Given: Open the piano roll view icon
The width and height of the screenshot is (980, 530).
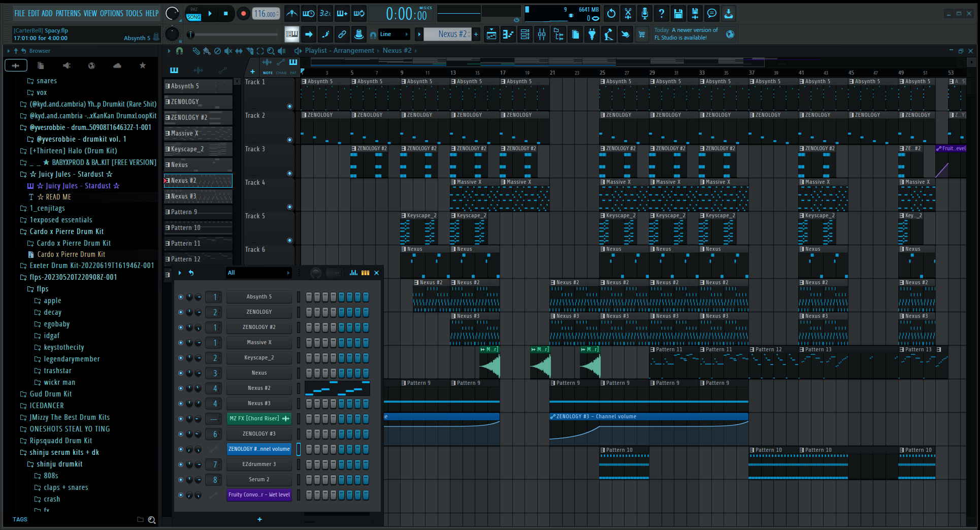Looking at the screenshot, I should pos(508,35).
